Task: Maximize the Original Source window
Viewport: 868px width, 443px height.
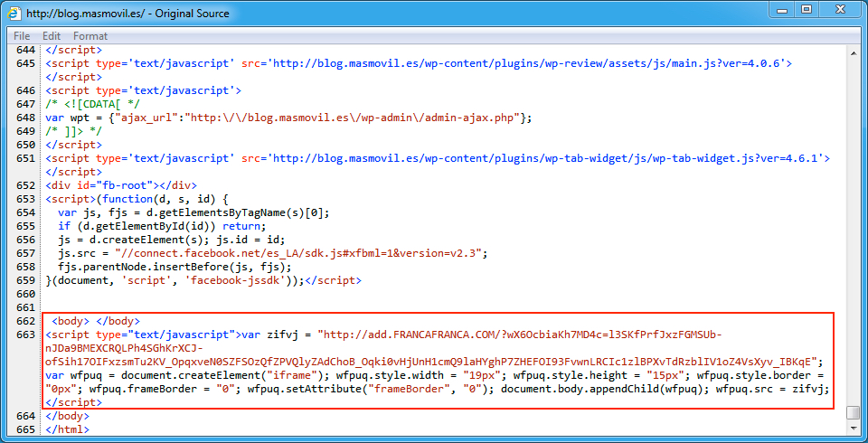Action: click(806, 9)
